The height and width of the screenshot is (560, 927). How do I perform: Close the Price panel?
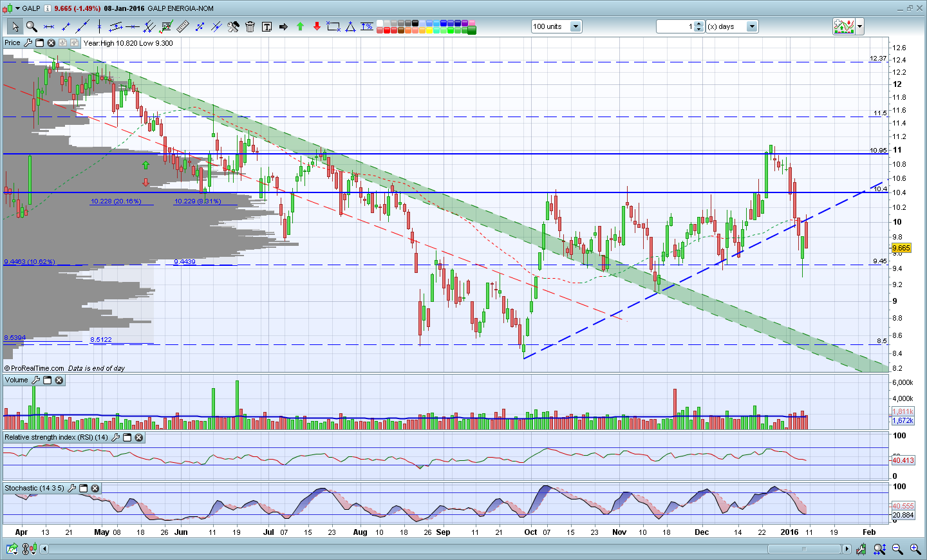point(51,43)
